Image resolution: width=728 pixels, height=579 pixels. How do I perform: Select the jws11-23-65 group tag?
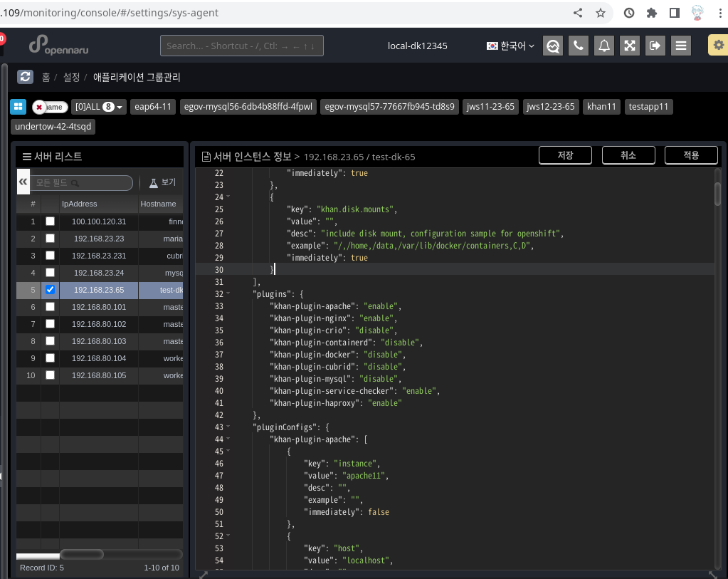click(490, 106)
